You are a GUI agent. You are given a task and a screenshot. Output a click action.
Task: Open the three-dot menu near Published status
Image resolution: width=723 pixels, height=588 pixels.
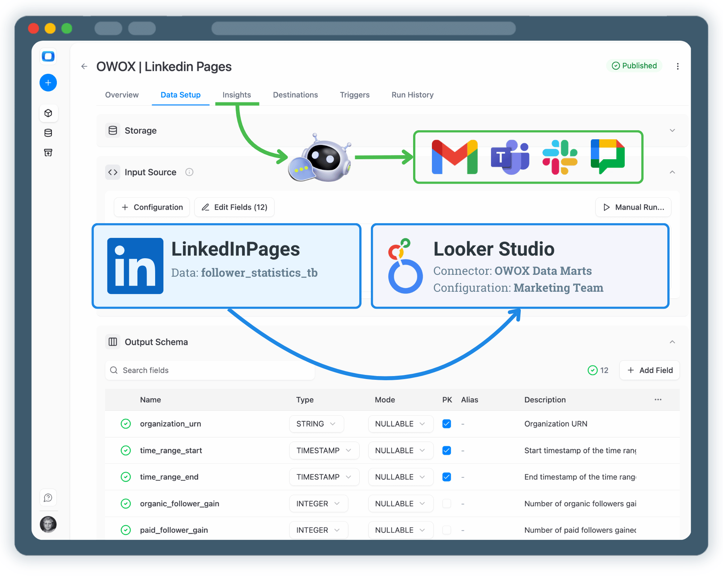677,66
